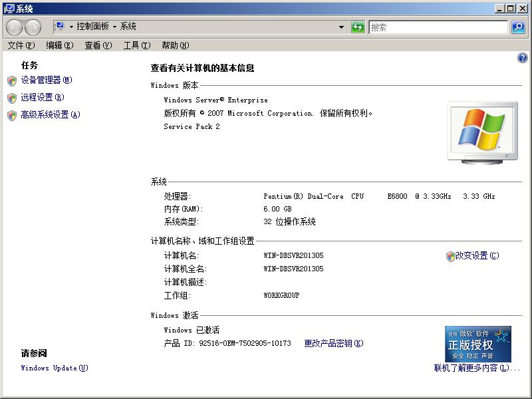Viewport: 532px width, 399px height.
Task: Click 系统 breadcrumb in address bar
Action: tap(128, 27)
